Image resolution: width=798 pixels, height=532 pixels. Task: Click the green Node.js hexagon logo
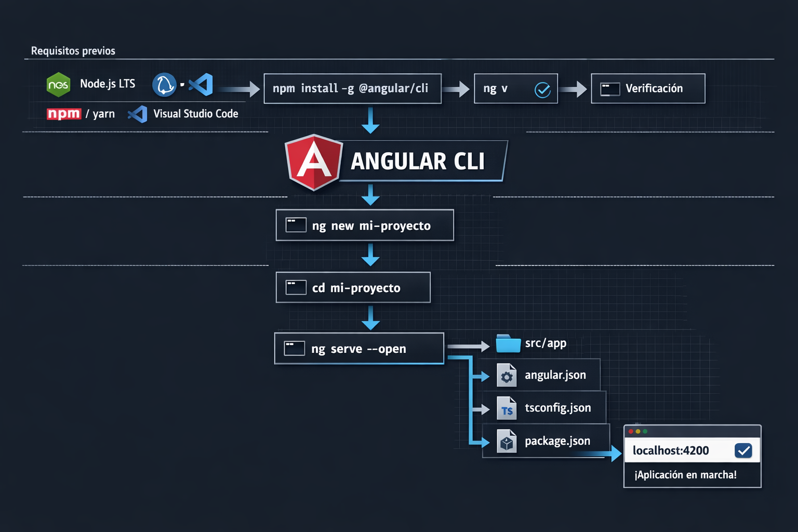coord(58,85)
